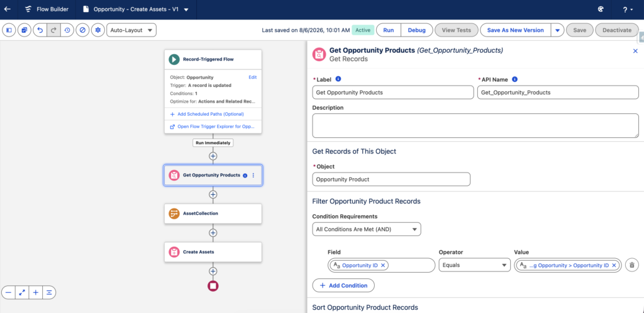Expand arrow next to Save As New Version
This screenshot has height=313, width=644.
click(557, 30)
